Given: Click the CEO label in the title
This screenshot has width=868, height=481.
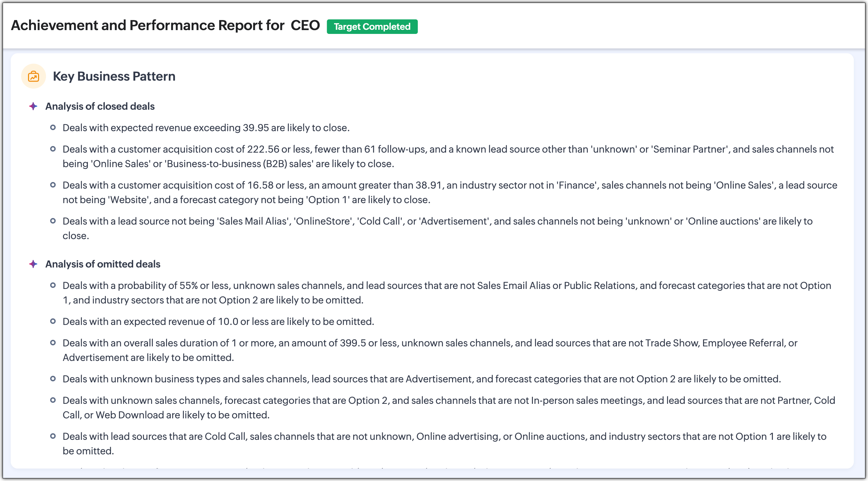Looking at the screenshot, I should pos(305,25).
